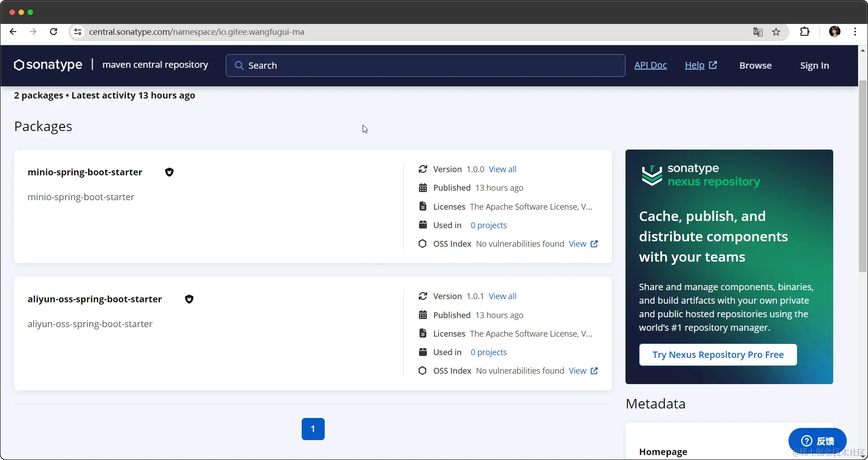The width and height of the screenshot is (868, 460).
Task: Click the OSS Index hexagon icon for aliyun package
Action: [423, 371]
